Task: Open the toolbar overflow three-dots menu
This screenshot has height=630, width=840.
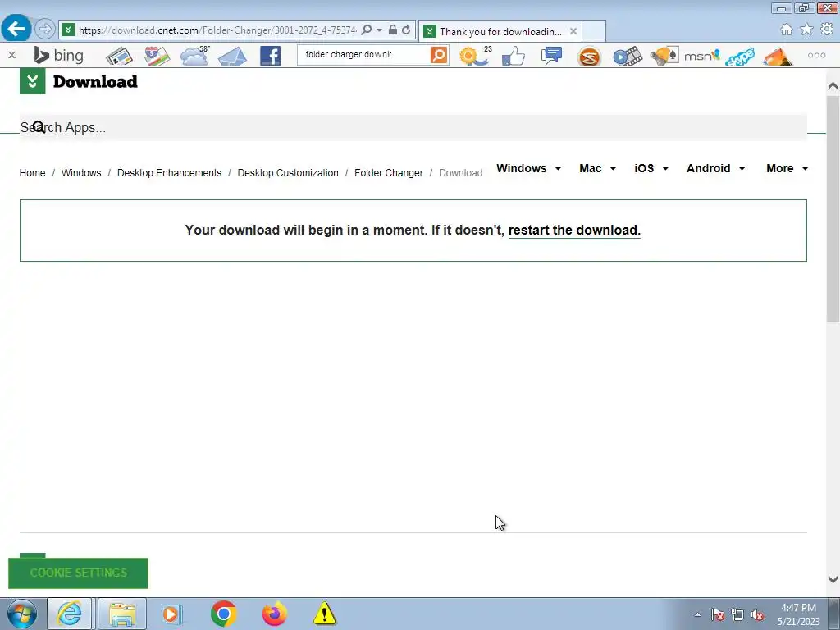Action: point(816,55)
